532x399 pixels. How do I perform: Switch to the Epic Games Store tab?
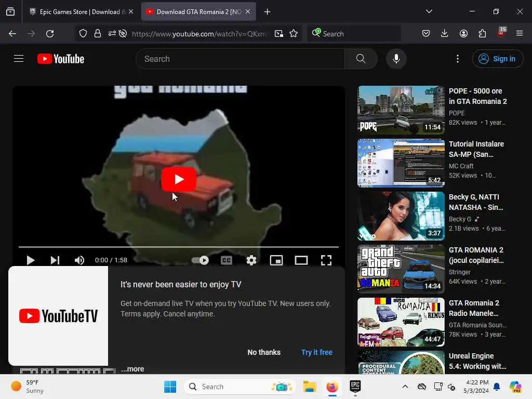pos(81,12)
